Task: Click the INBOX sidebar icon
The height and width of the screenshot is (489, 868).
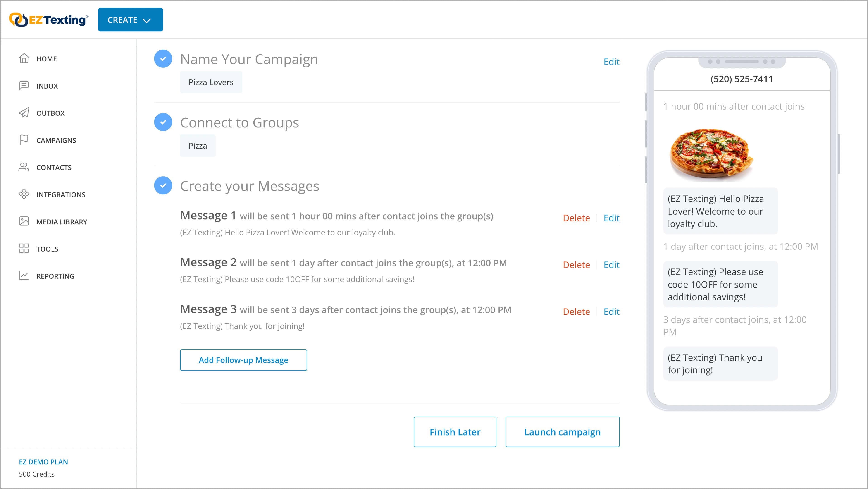Action: (24, 85)
